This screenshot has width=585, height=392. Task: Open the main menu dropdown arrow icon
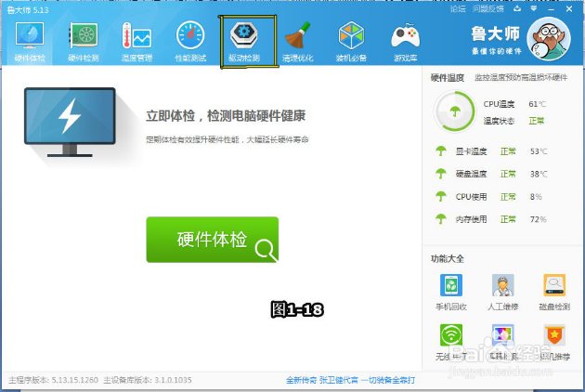click(x=534, y=8)
